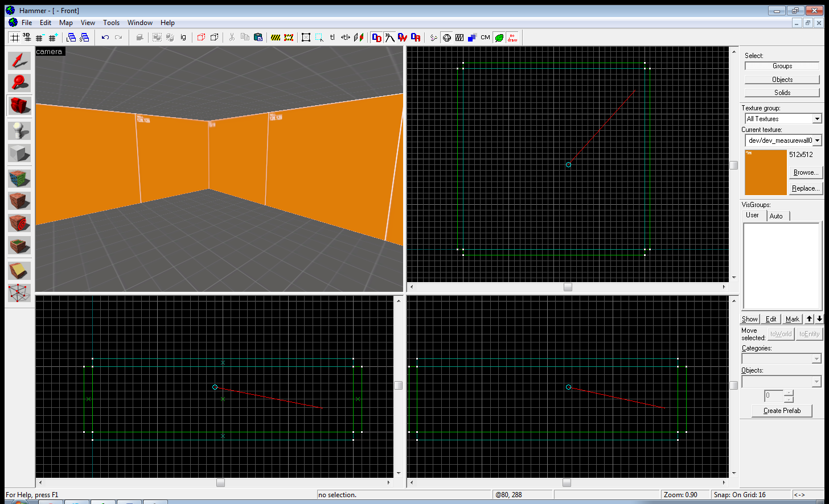This screenshot has height=504, width=829.
Task: Click the Redo arrow icon
Action: coord(118,38)
